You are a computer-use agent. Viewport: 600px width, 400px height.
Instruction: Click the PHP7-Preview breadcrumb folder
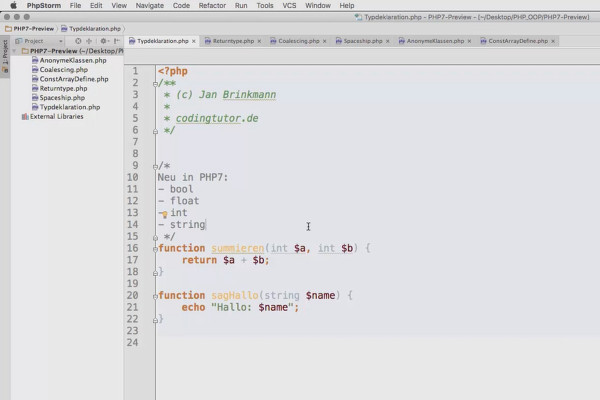point(29,29)
